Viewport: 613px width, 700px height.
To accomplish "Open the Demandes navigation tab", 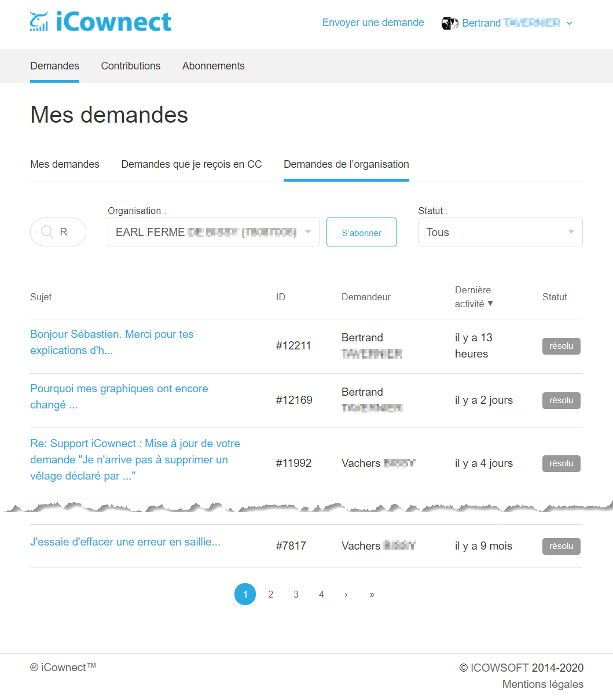I will pos(54,66).
